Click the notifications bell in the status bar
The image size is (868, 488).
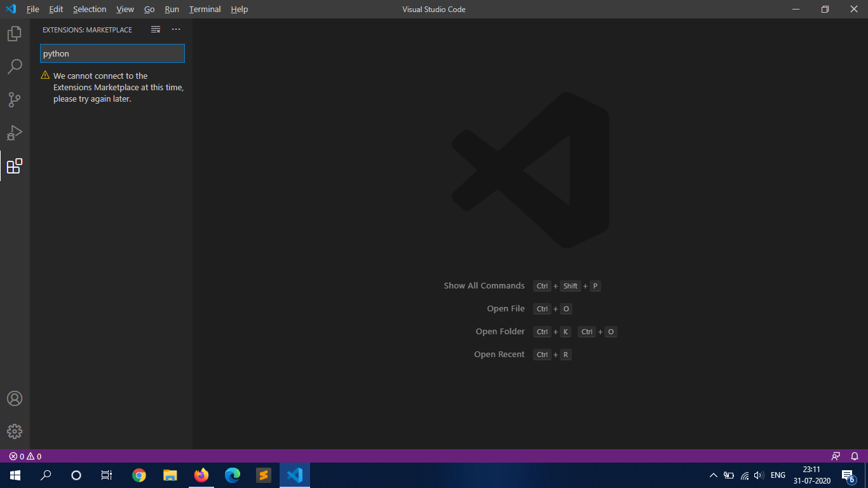pyautogui.click(x=854, y=456)
